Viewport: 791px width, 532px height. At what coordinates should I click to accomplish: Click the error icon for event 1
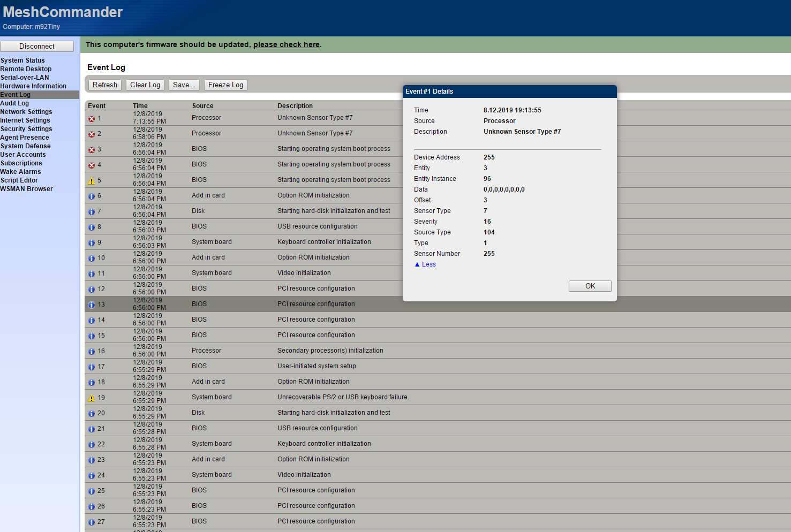pos(92,119)
